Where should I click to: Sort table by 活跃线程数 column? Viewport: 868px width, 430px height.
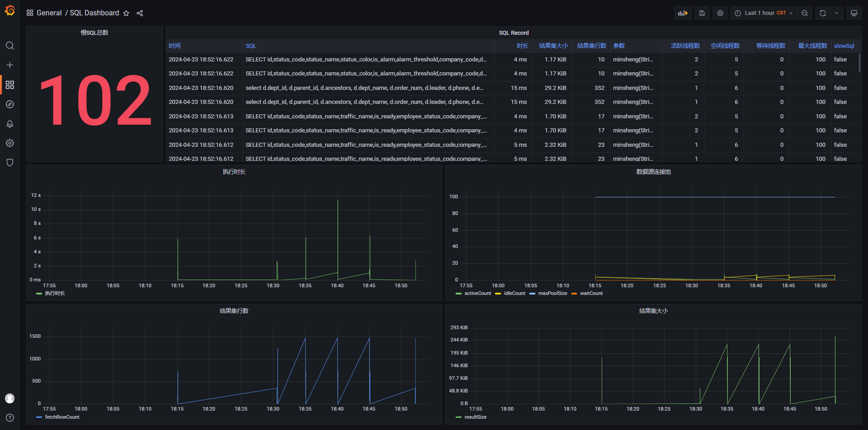(x=685, y=46)
